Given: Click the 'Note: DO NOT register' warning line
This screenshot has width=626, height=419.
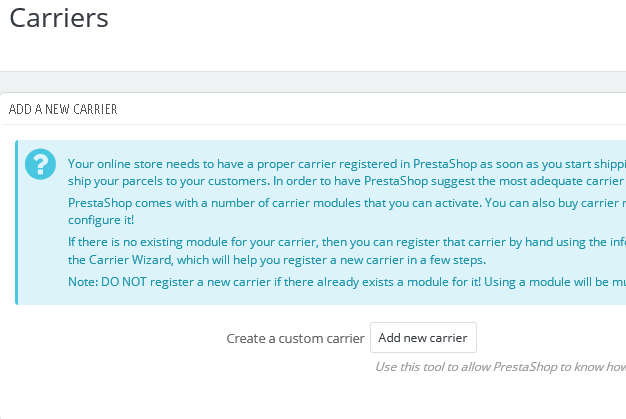Looking at the screenshot, I should click(x=347, y=282).
